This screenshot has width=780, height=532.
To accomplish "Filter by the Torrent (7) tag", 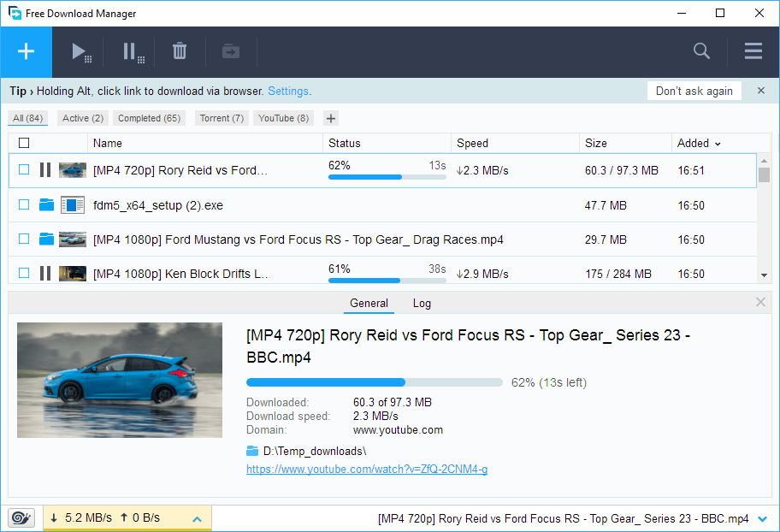I will 222,118.
